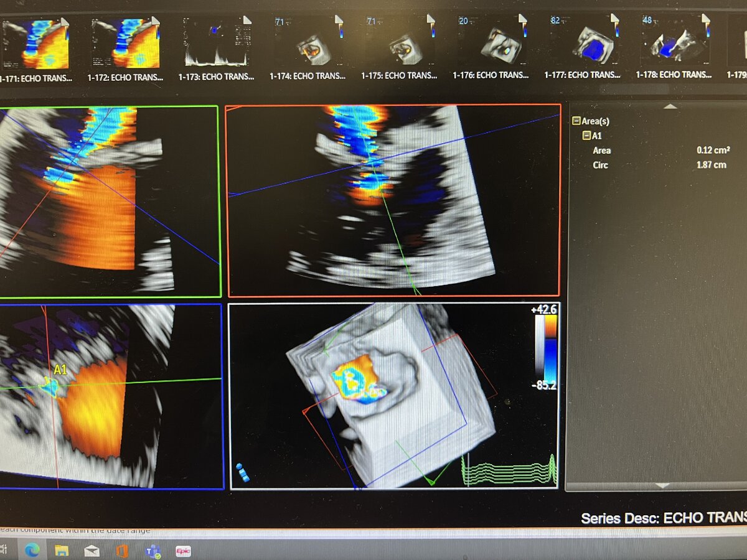Screen dimensions: 747x560
Task: Collapse the Area(s) tree node
Action: coord(576,122)
